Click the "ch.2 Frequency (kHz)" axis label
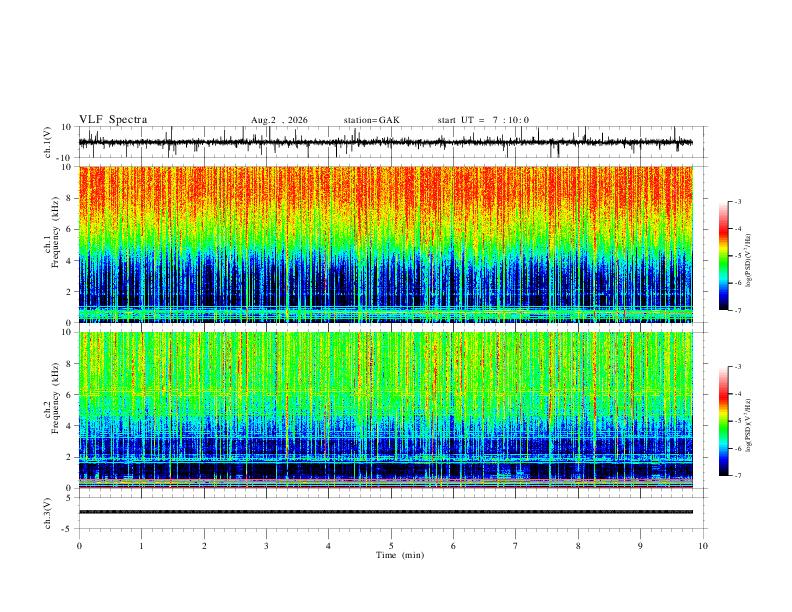The height and width of the screenshot is (612, 792). point(52,398)
